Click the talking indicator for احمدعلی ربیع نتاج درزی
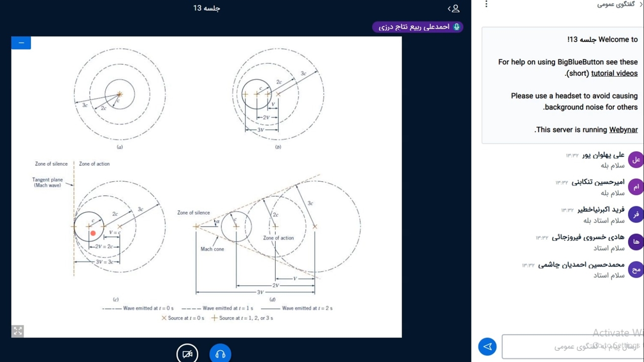This screenshot has width=644, height=362. click(x=418, y=27)
